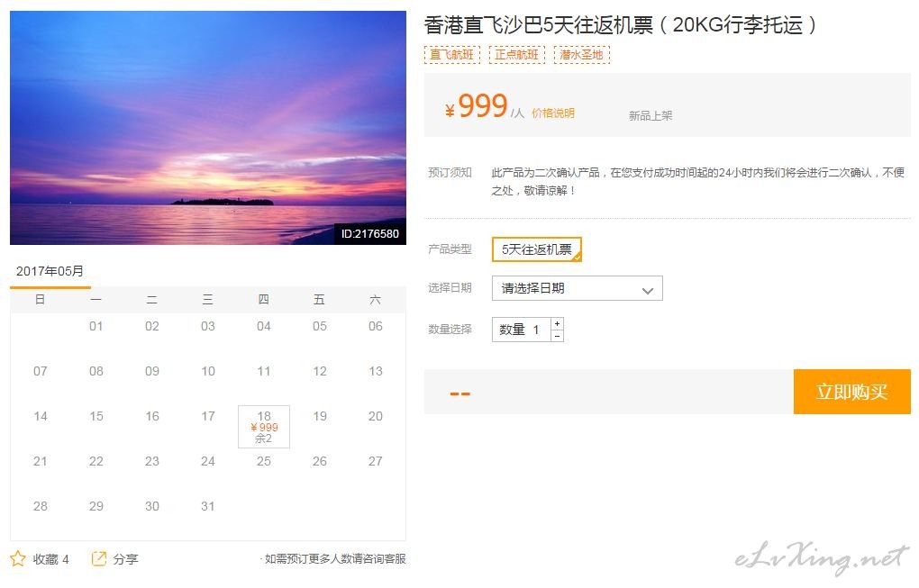This screenshot has height=588, width=919.
Task: Click calendar date 21
Action: pyautogui.click(x=41, y=462)
